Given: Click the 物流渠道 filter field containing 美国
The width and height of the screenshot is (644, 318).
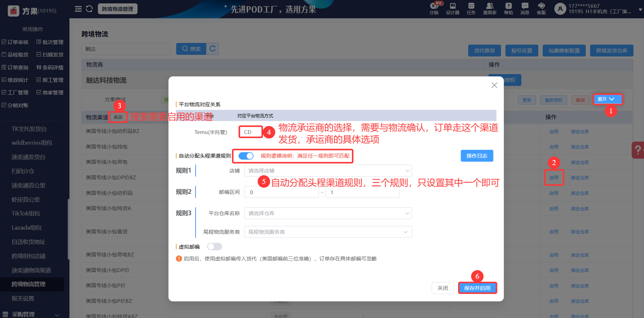Looking at the screenshot, I should click(118, 117).
